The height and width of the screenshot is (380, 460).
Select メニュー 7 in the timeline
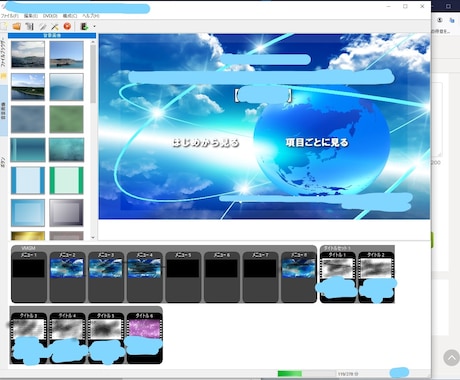[x=260, y=277]
